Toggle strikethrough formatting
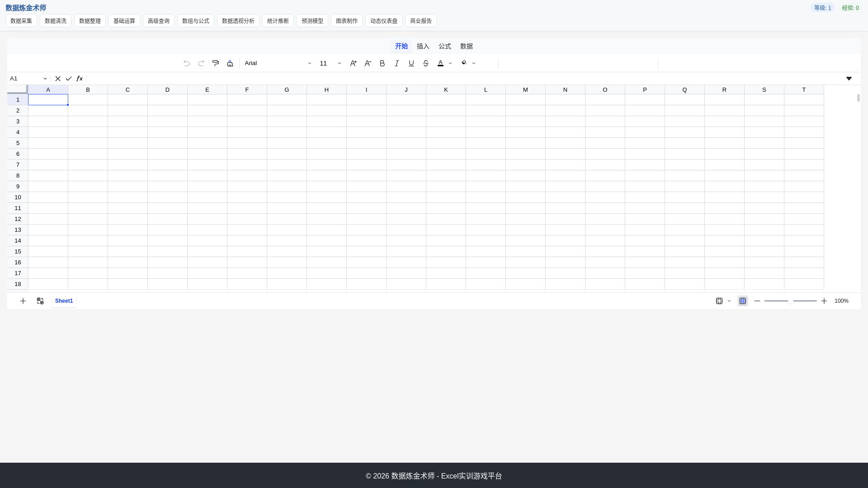This screenshot has width=868, height=488. point(426,63)
